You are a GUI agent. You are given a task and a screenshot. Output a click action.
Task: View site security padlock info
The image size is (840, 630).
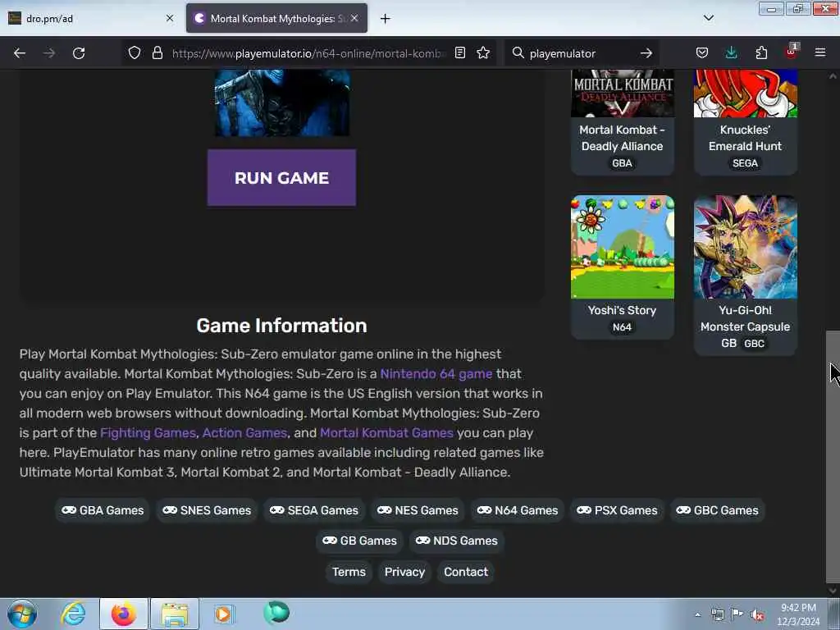[x=157, y=52]
